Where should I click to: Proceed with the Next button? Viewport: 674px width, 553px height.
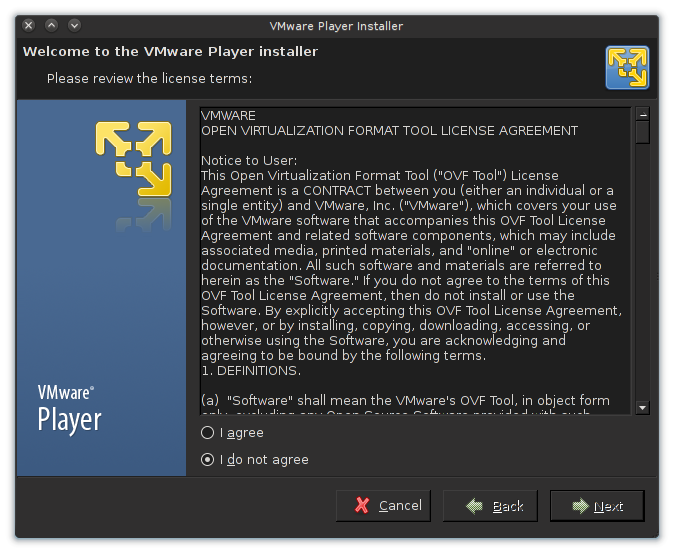pyautogui.click(x=597, y=506)
